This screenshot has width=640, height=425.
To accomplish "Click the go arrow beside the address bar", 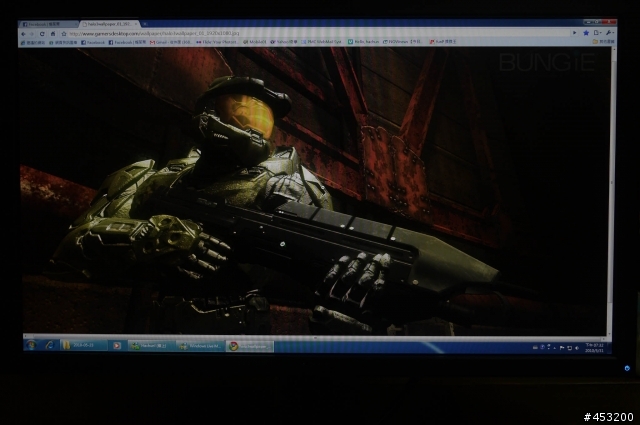I will (x=575, y=33).
